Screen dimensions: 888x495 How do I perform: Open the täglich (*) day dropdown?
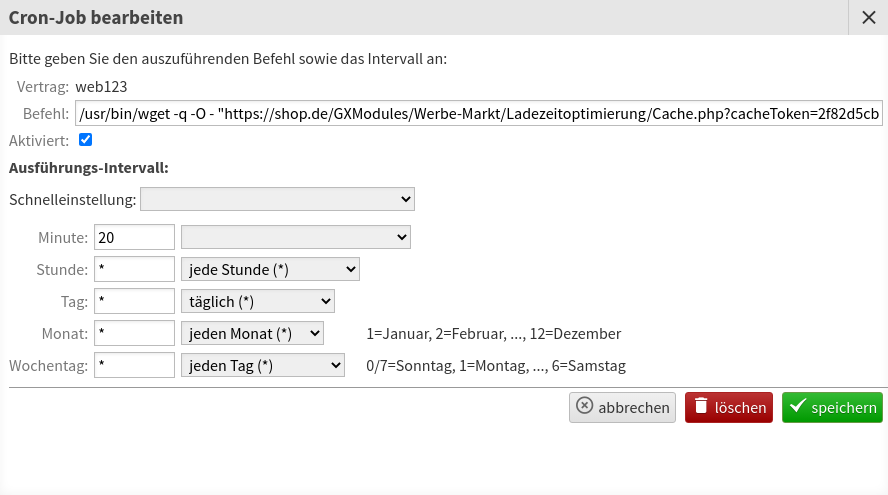click(258, 301)
